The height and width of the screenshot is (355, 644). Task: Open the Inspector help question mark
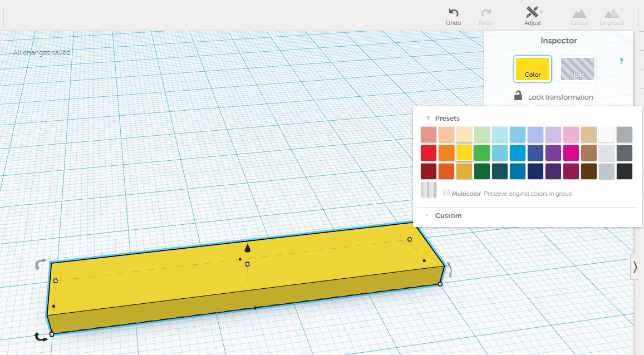[621, 62]
